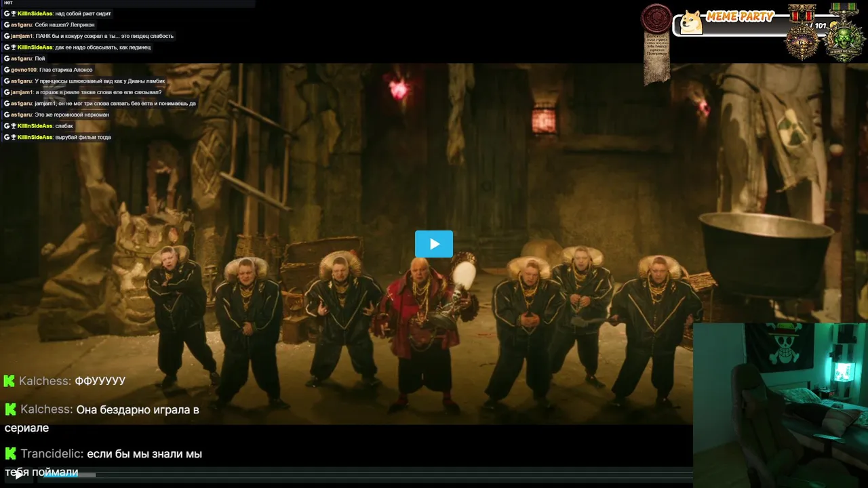Click the small play button in the bottom control bar

coord(20,474)
